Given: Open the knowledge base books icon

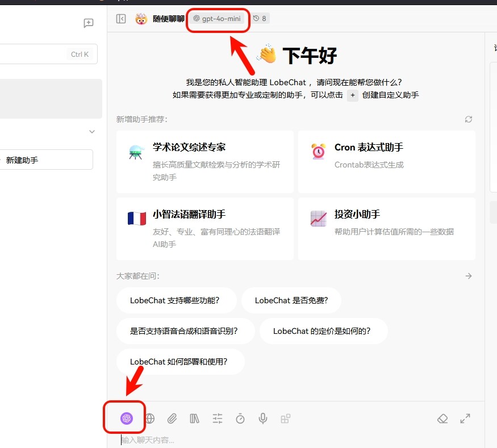Looking at the screenshot, I should point(194,418).
